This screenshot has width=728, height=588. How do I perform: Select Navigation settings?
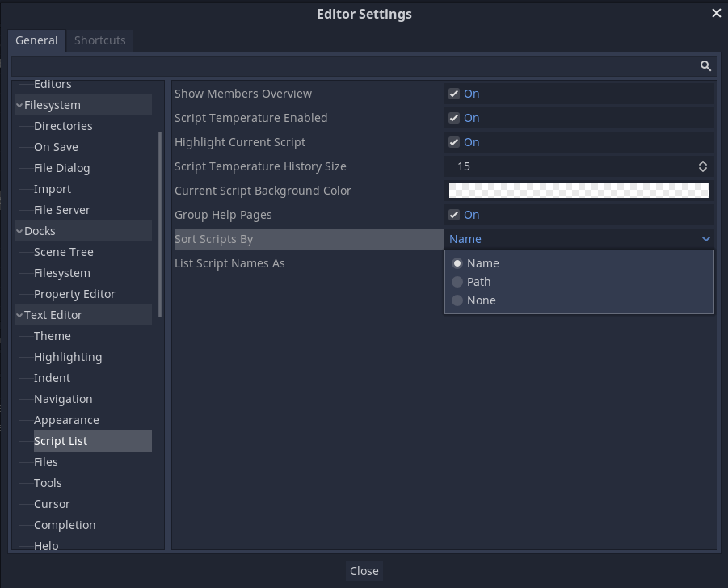[x=63, y=399]
